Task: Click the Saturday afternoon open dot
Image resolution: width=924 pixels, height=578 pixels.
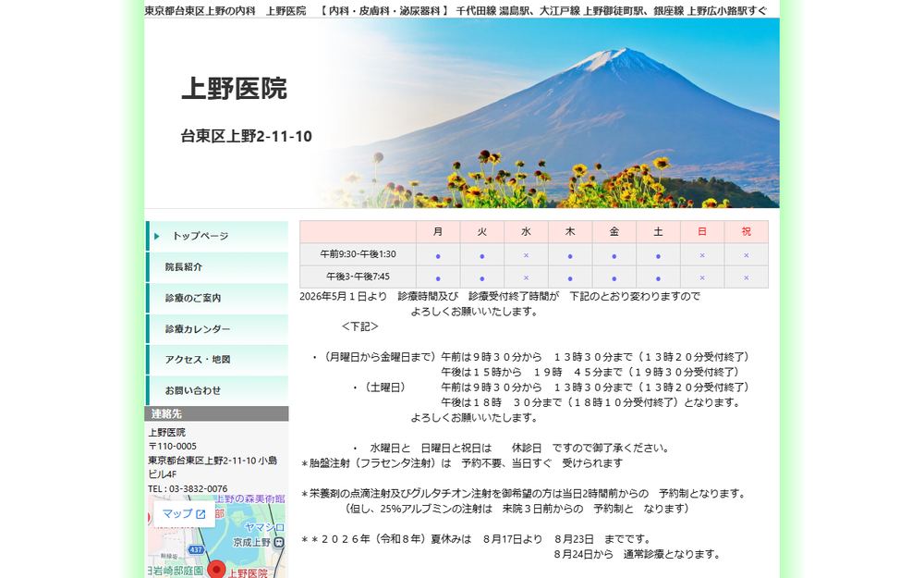Action: 658,278
